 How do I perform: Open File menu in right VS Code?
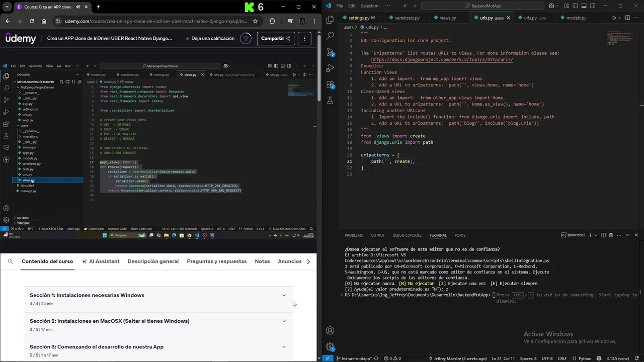click(x=340, y=6)
